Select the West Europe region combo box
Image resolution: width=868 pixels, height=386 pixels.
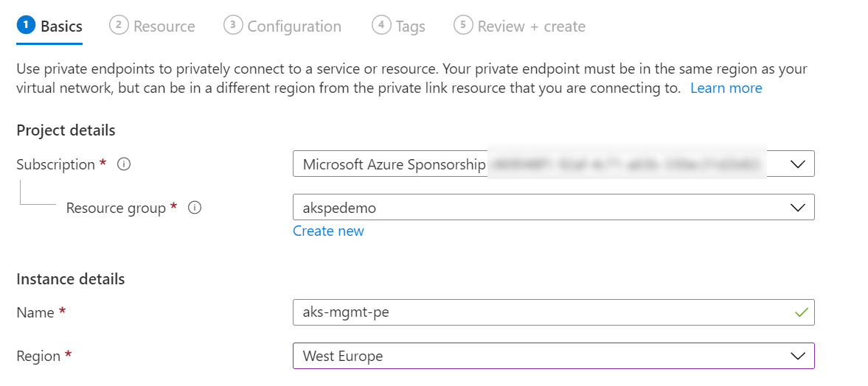pyautogui.click(x=554, y=356)
